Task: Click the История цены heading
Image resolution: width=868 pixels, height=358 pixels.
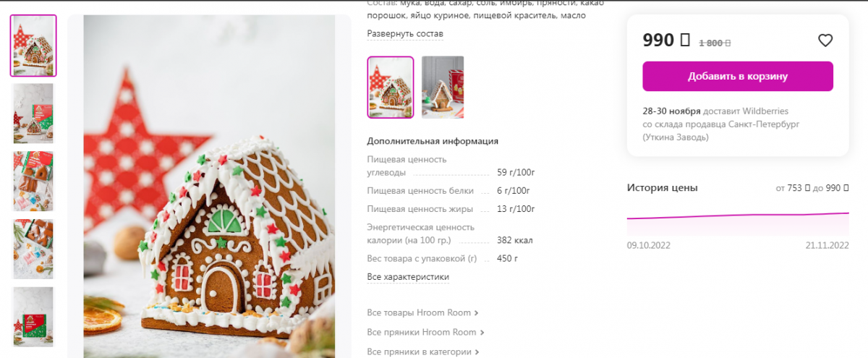Action: coord(663,188)
